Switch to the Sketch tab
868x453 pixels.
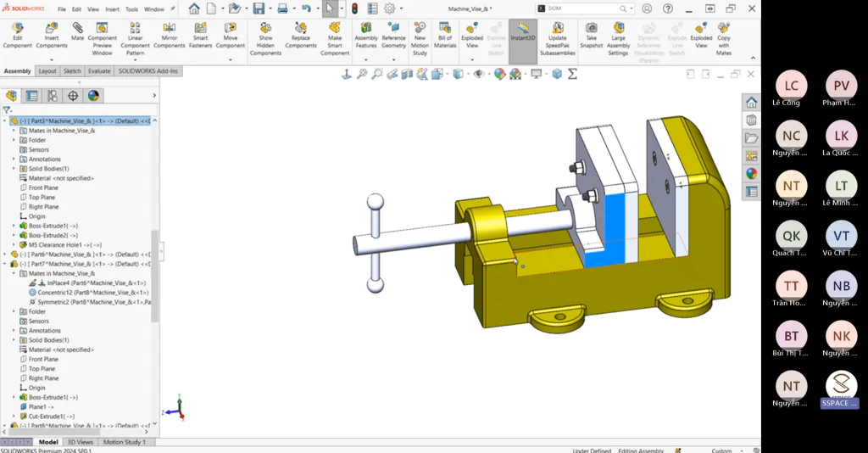[72, 71]
